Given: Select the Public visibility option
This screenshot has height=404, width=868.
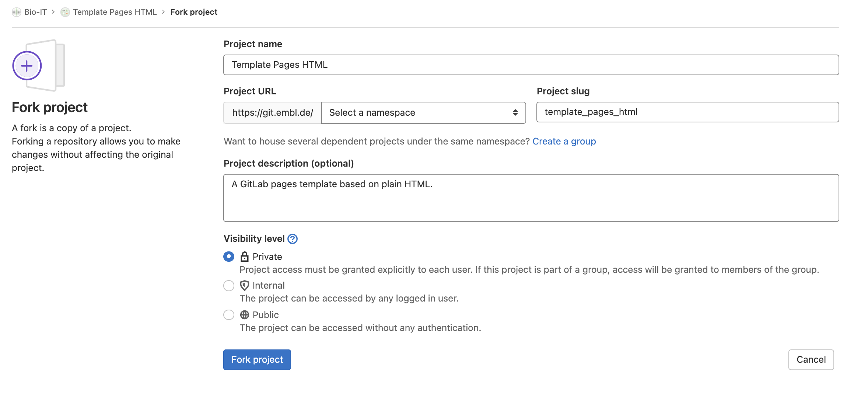Looking at the screenshot, I should (228, 315).
